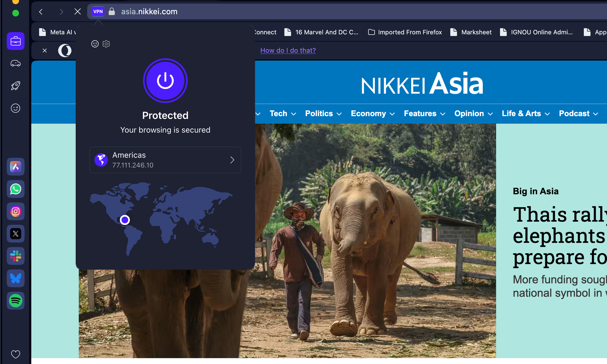Open the Tech dropdown in navigation
Screen dimensions: 607x364
click(282, 114)
